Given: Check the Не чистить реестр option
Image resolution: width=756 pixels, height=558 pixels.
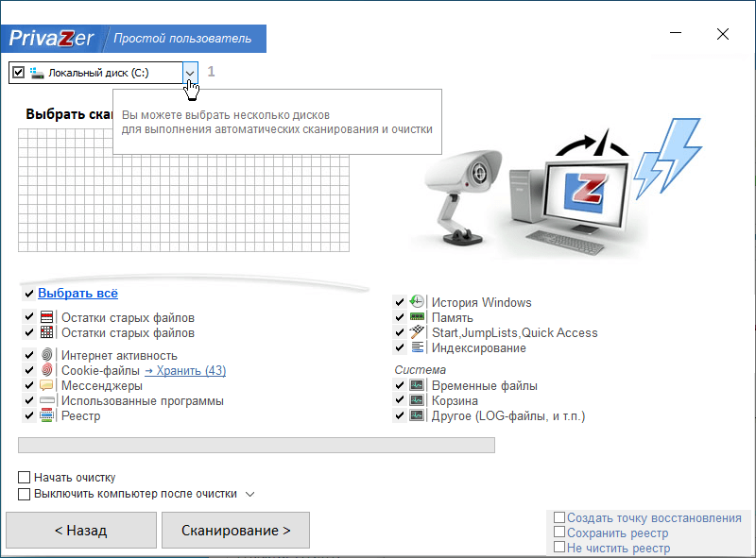Looking at the screenshot, I should click(559, 547).
